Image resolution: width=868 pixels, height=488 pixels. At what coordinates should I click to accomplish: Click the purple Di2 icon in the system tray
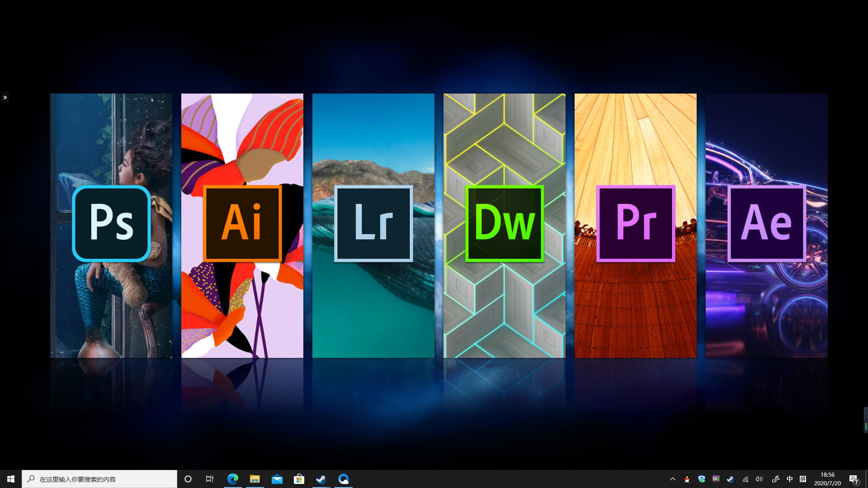[716, 479]
